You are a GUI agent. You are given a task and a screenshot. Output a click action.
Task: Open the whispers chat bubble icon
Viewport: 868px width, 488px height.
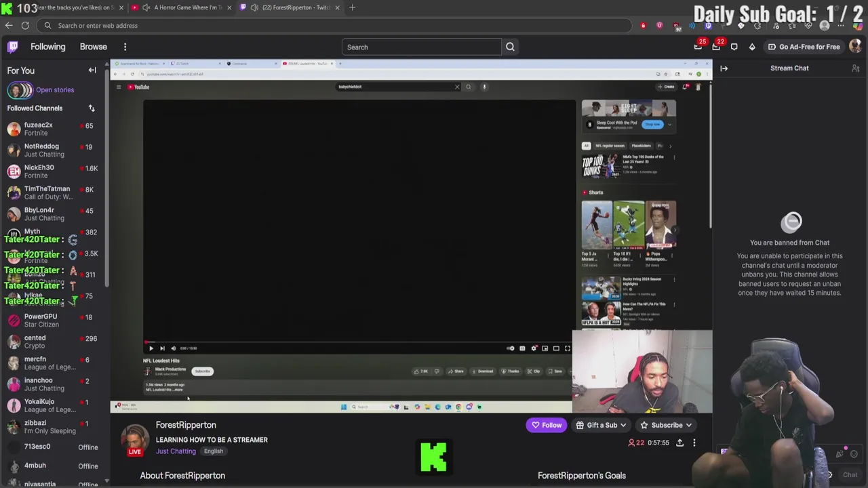click(734, 47)
